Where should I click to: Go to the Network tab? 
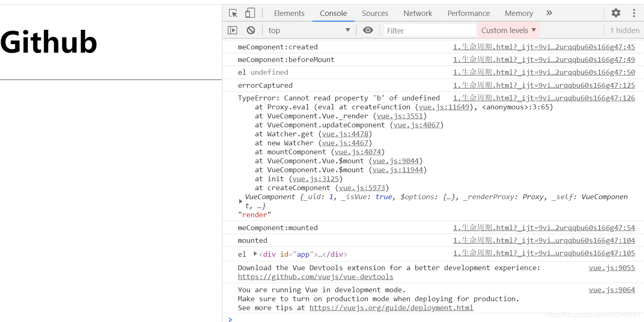point(418,13)
